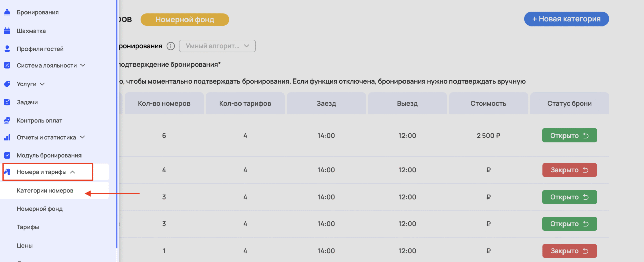The image size is (644, 262).
Task: Click the Система лояльности percent icon
Action: click(x=7, y=65)
